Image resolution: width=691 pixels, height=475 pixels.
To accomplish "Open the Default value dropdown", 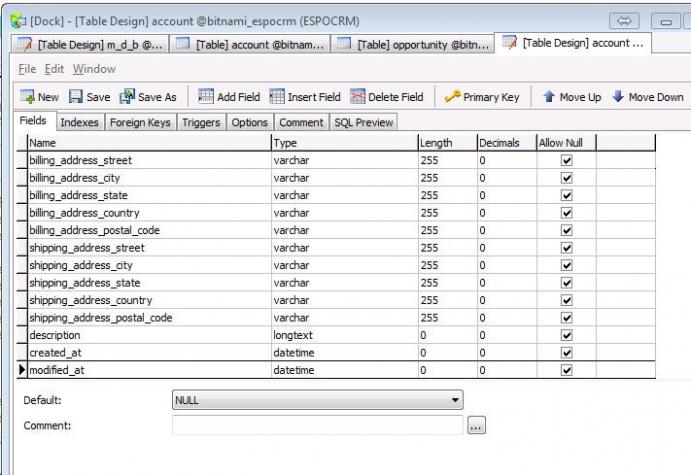I will coord(456,401).
